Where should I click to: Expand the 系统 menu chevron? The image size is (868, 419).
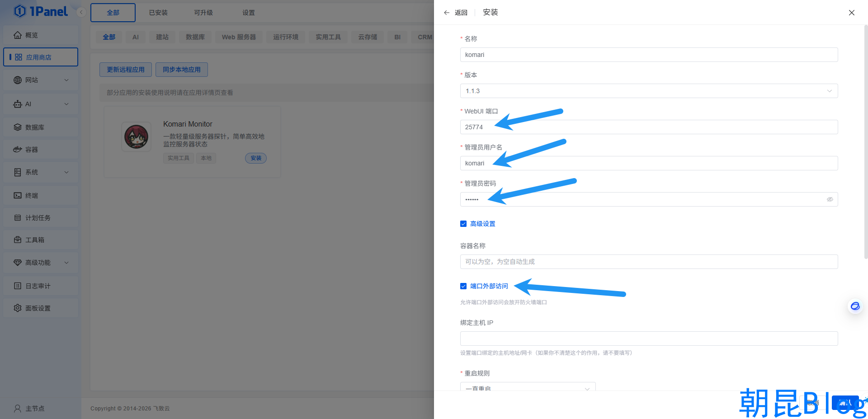66,172
